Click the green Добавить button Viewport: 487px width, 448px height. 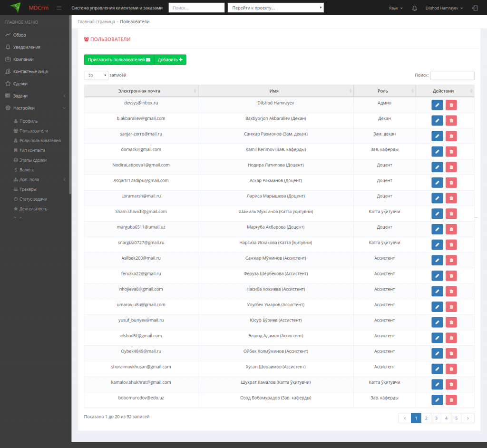(x=170, y=59)
